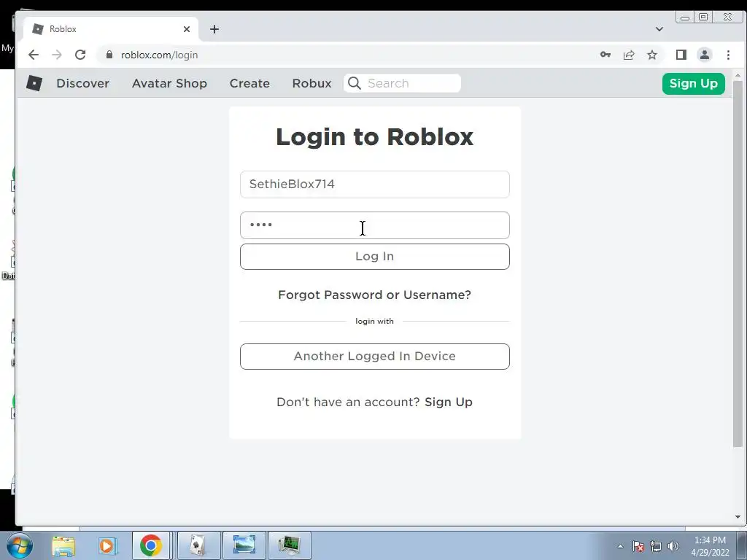Open the system monitor taskbar item

tap(290, 545)
